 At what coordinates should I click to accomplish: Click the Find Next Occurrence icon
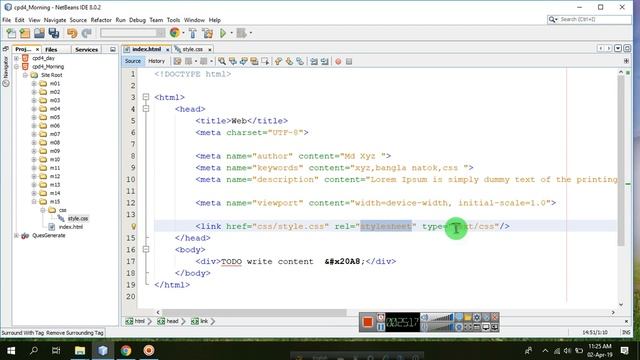pos(243,61)
